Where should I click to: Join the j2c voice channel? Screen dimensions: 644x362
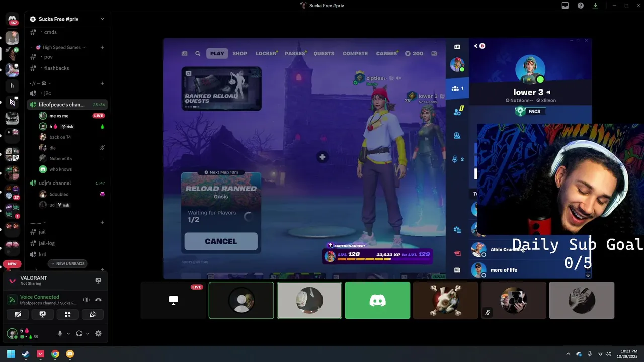[67, 93]
